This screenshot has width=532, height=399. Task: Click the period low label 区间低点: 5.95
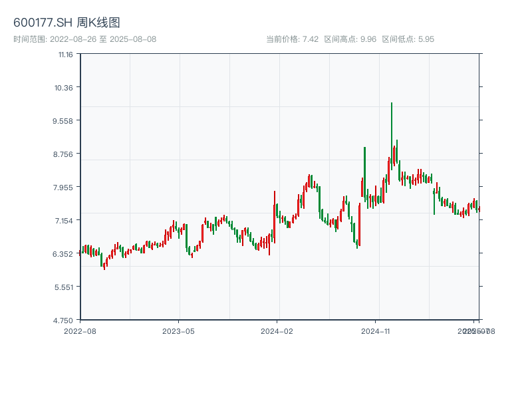tap(408, 39)
